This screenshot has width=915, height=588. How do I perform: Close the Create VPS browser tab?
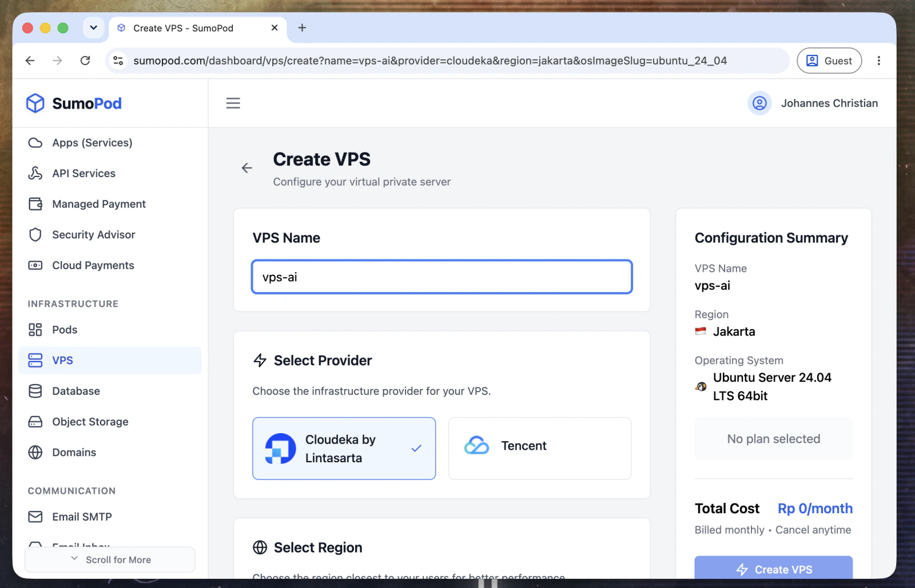[274, 27]
